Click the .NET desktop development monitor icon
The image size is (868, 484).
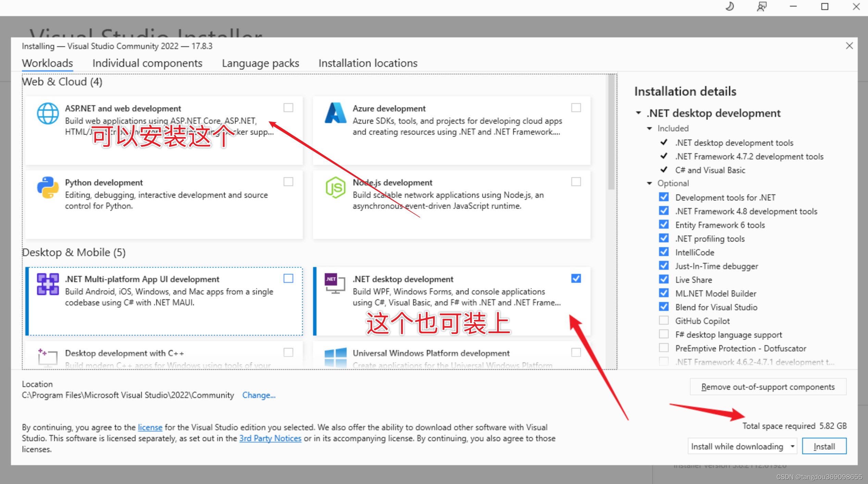(335, 283)
